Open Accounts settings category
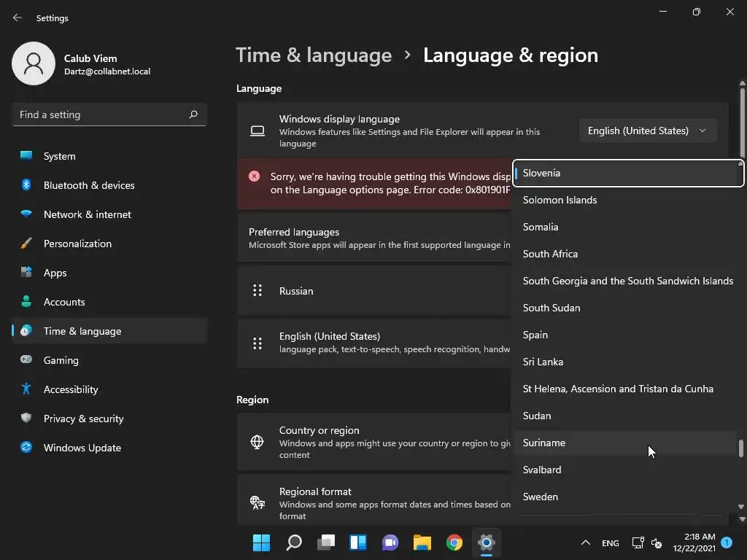 (x=109, y=302)
